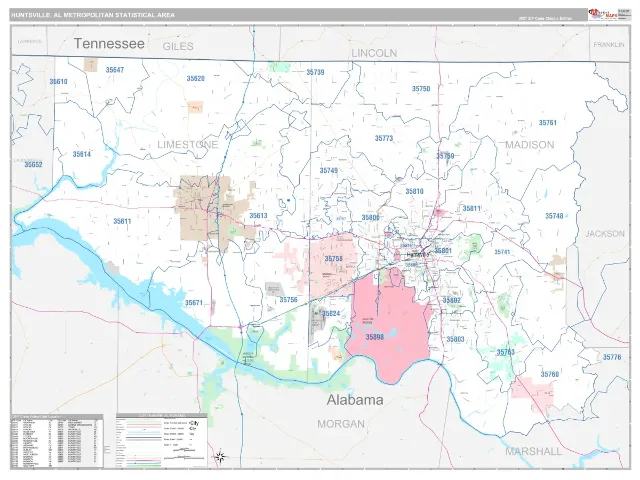
Task: Select ZIP code 35759
Action: [445, 156]
